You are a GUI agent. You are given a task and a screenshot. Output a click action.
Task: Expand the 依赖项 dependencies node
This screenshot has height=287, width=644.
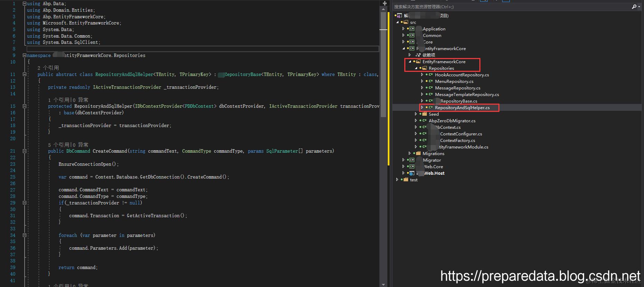click(x=410, y=55)
